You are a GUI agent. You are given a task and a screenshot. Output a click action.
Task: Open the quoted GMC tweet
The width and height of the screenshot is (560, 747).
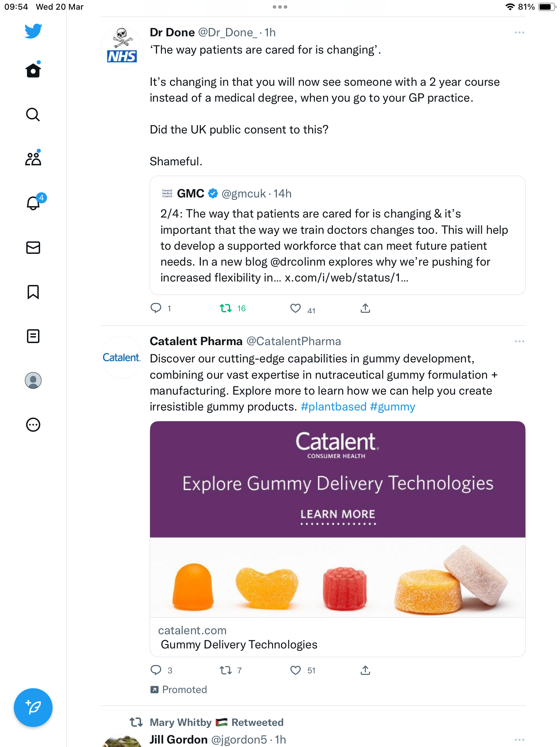pos(338,235)
